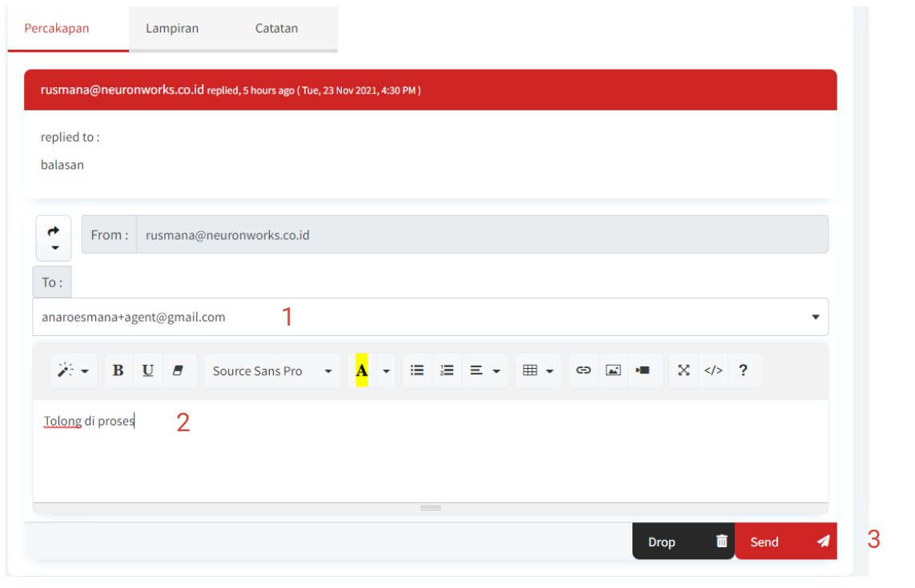This screenshot has height=588, width=915.
Task: Switch to the Lampiran tab
Action: 172,29
